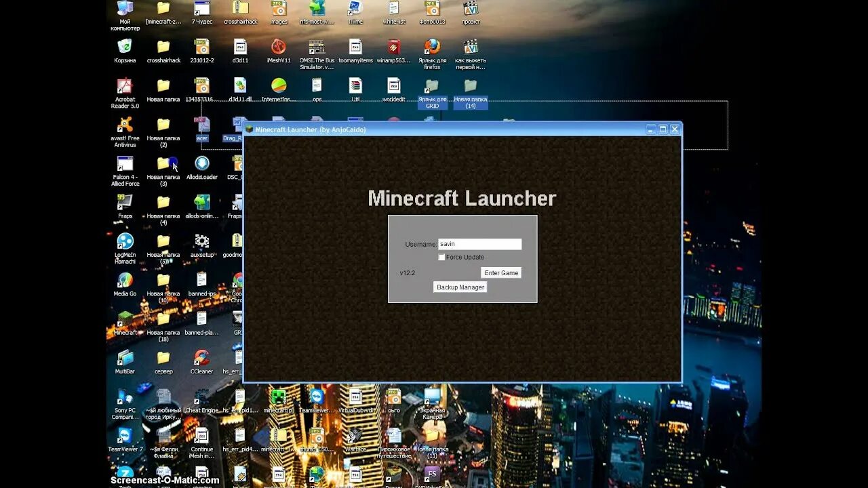
Task: Select the worldedit file icon
Action: [x=394, y=86]
